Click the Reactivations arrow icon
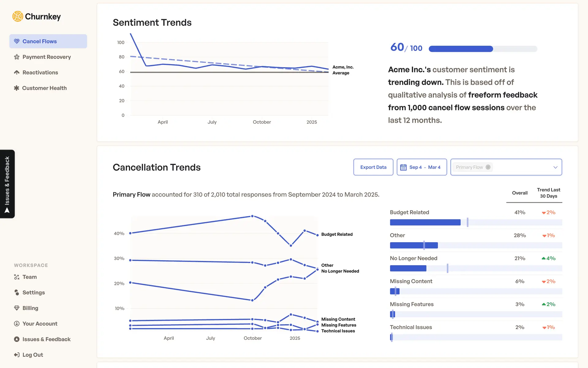 [17, 72]
